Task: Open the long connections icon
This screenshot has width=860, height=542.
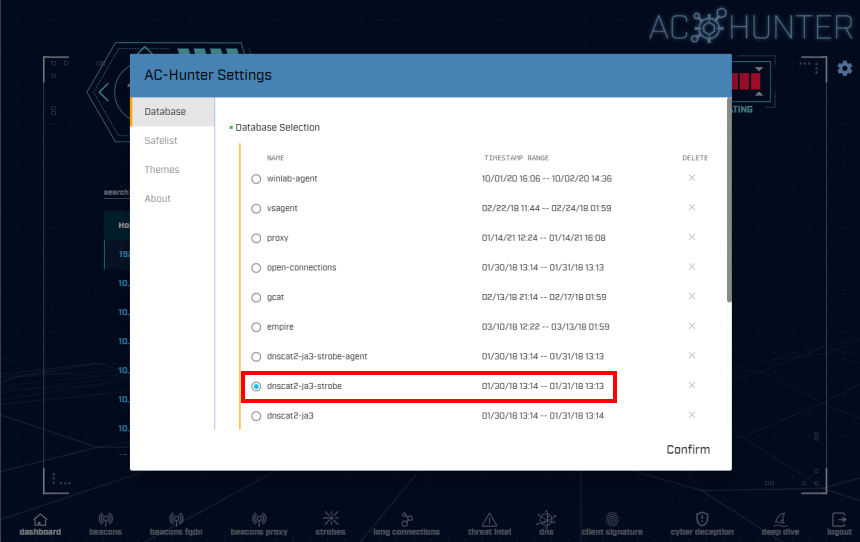Action: 406,519
